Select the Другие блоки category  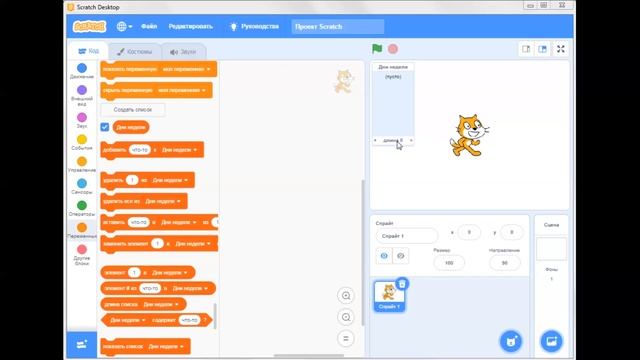click(x=82, y=255)
